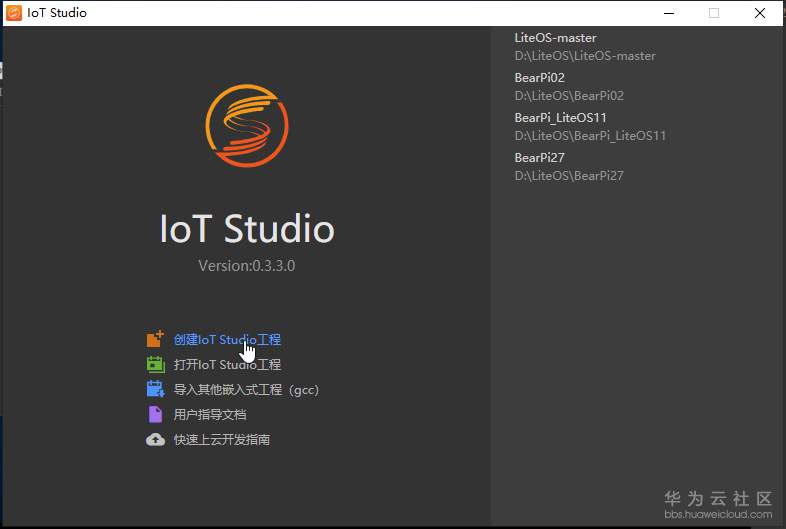Minimize the IoT Studio window
Viewport: 786px width, 529px height.
[x=669, y=13]
